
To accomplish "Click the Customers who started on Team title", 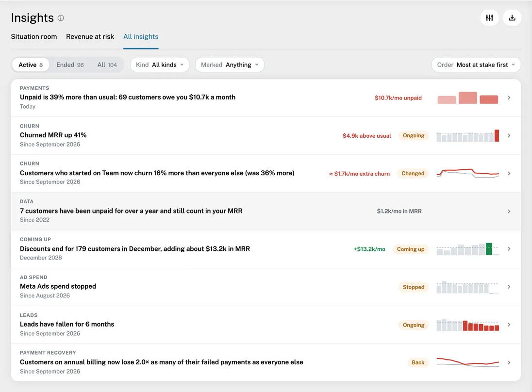I will click(x=157, y=173).
